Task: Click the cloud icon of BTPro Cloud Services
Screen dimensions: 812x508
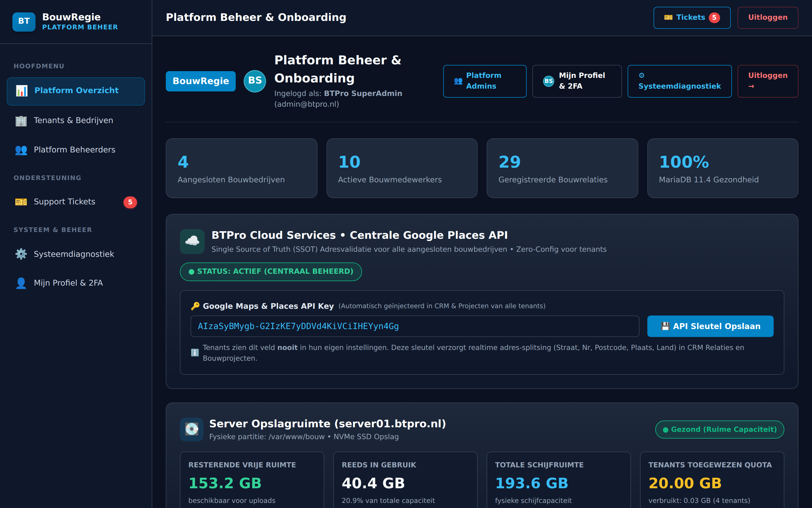Action: [x=192, y=241]
